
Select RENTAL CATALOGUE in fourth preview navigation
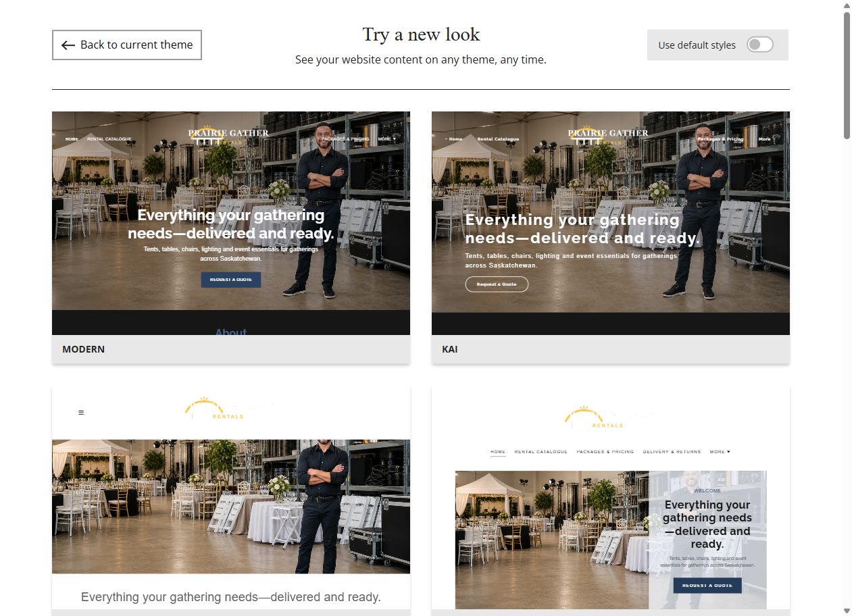coord(541,451)
